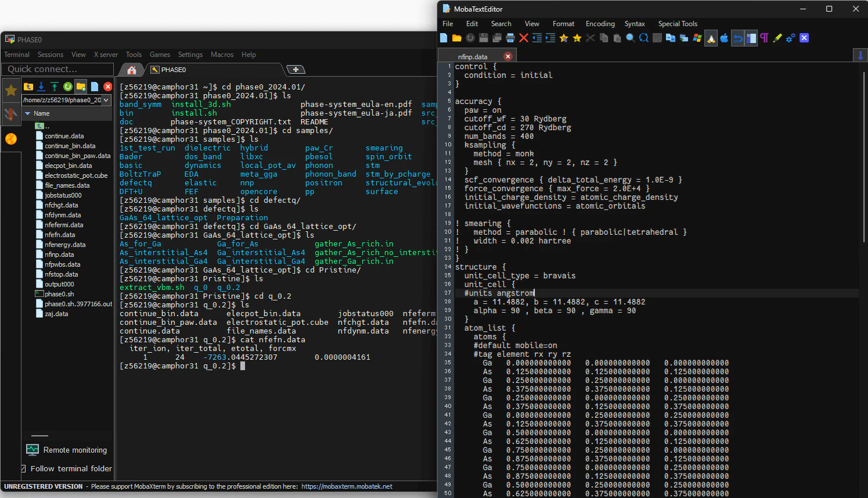Click the Replace circular-arrows icon in MobaTextEditor

click(644, 38)
